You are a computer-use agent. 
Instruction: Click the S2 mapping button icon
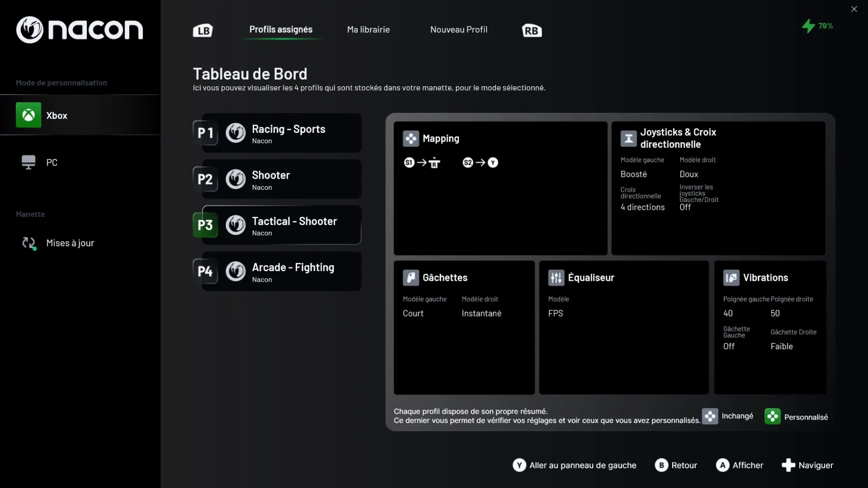[x=468, y=163]
